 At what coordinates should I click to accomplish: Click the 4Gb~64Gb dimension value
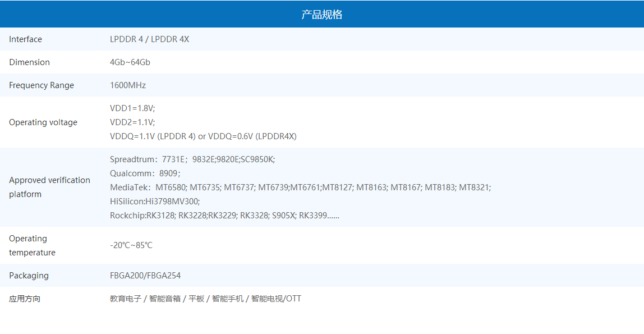click(x=130, y=62)
